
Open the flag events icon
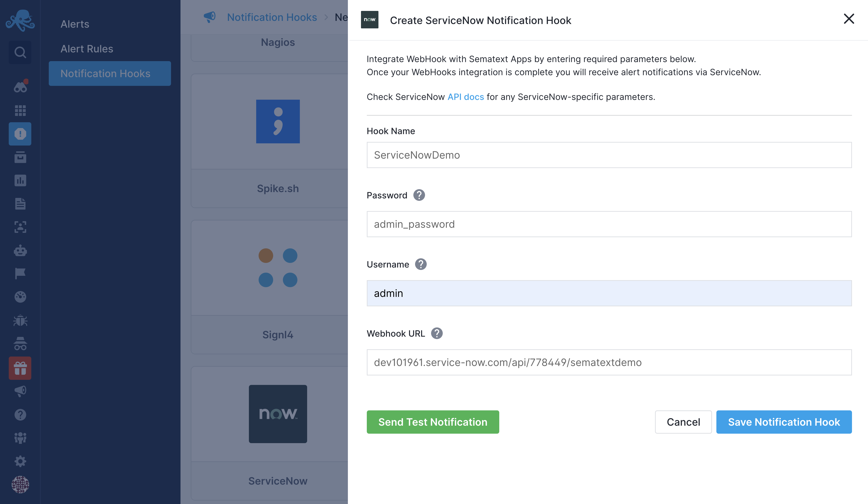20,273
